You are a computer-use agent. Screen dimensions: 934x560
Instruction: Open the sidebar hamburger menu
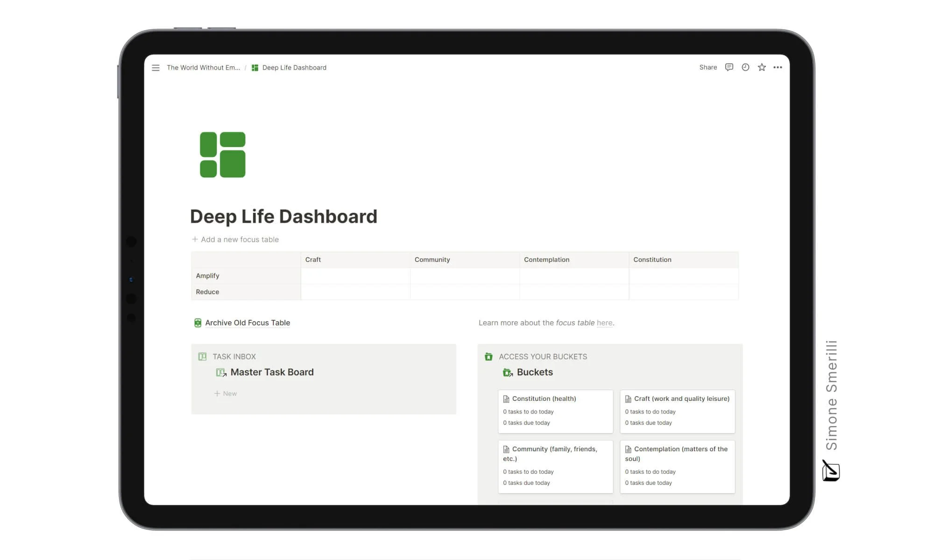pos(156,68)
